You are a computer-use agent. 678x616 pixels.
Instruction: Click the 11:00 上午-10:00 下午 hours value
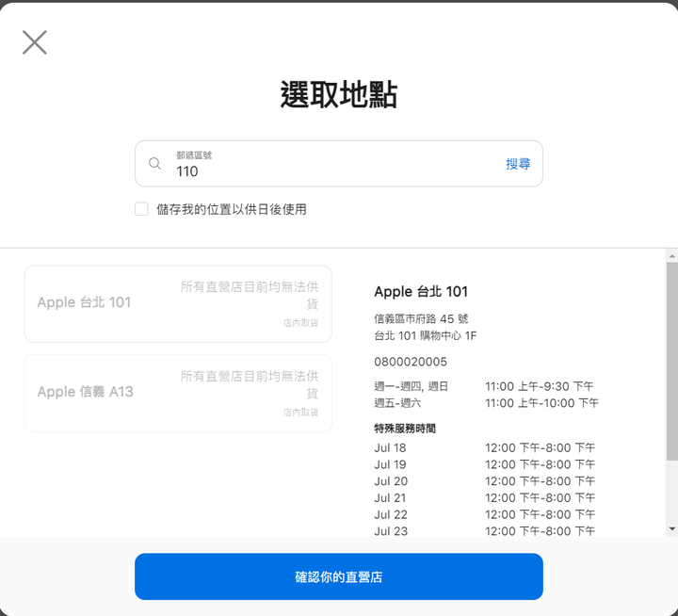click(x=541, y=403)
